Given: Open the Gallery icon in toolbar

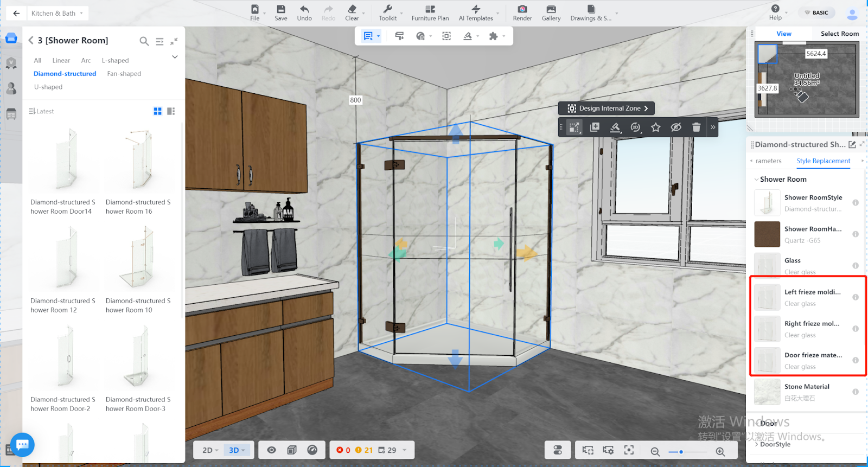Looking at the screenshot, I should click(551, 10).
